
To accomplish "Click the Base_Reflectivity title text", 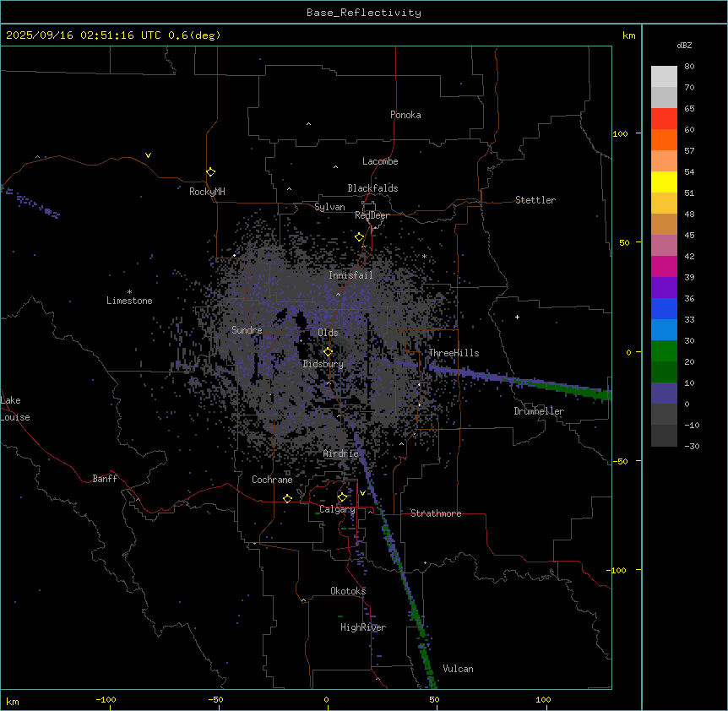I will point(364,13).
